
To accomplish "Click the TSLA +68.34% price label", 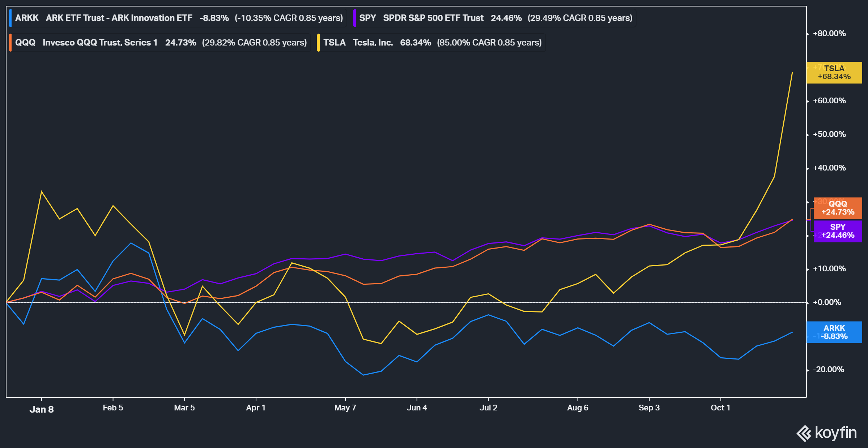I will (x=834, y=73).
